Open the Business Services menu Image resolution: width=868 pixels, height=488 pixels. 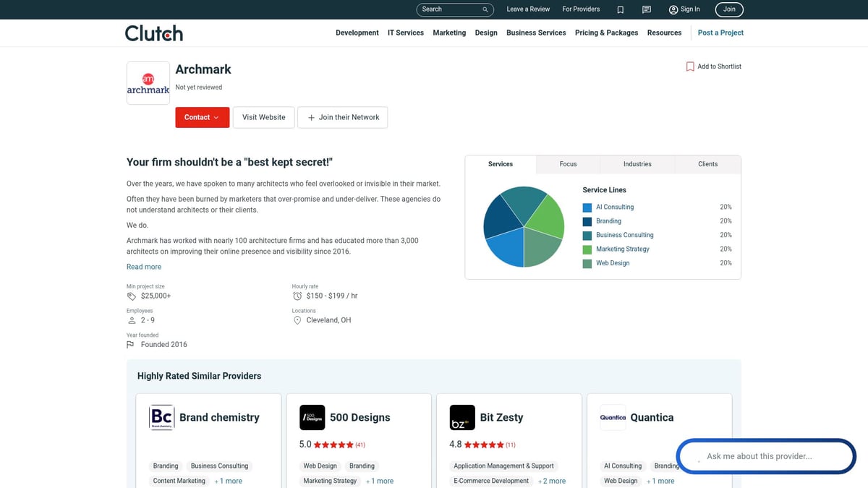click(x=536, y=33)
